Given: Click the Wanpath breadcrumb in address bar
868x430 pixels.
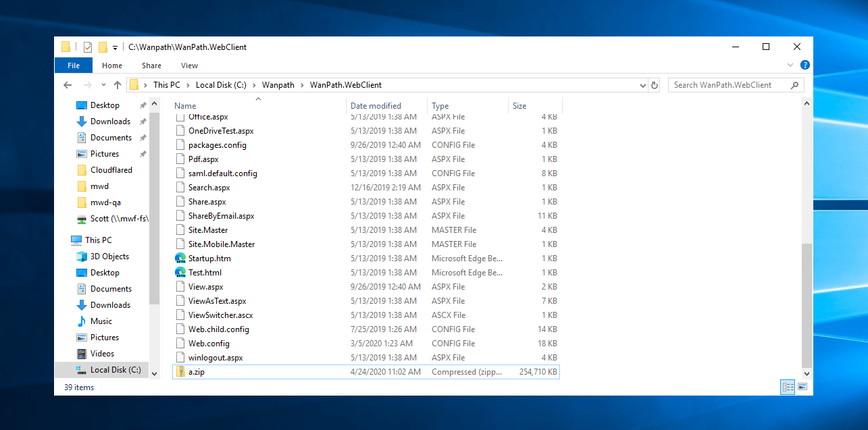Looking at the screenshot, I should point(278,85).
